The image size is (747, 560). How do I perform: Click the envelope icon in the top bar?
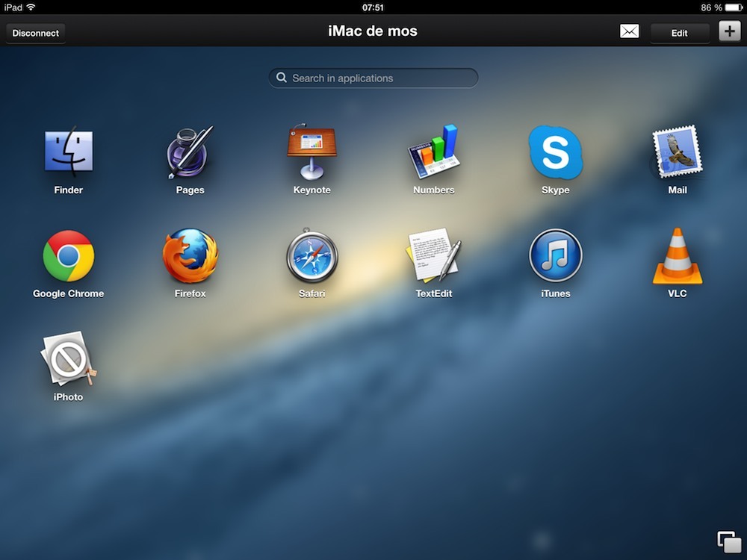(x=629, y=31)
